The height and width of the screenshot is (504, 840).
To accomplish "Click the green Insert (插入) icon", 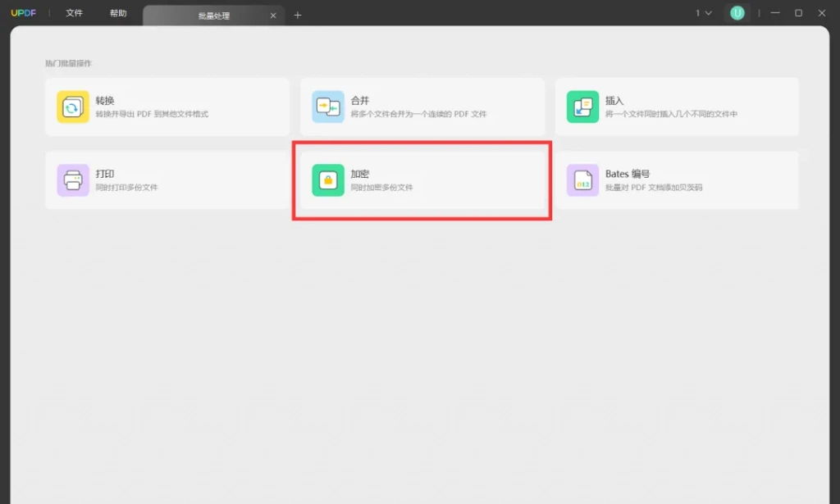I will (583, 107).
